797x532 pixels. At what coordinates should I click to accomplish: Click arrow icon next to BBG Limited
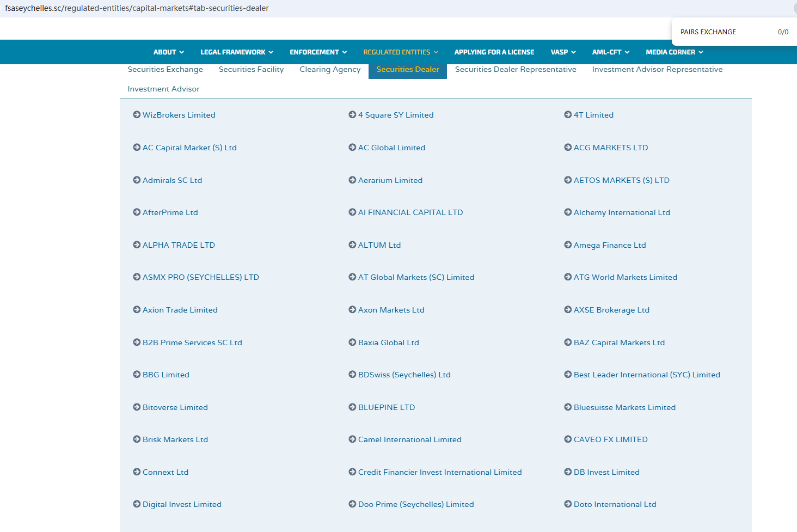point(137,375)
